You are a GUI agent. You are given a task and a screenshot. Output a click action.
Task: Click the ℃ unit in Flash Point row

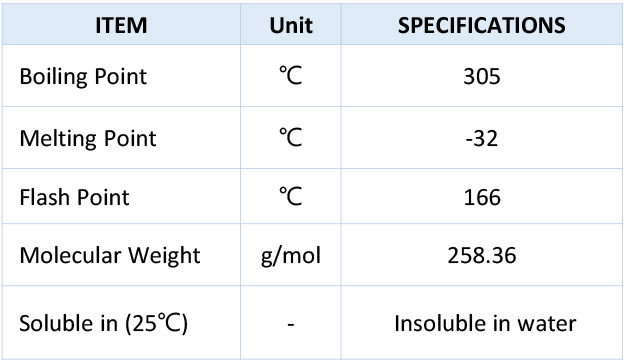click(x=291, y=196)
